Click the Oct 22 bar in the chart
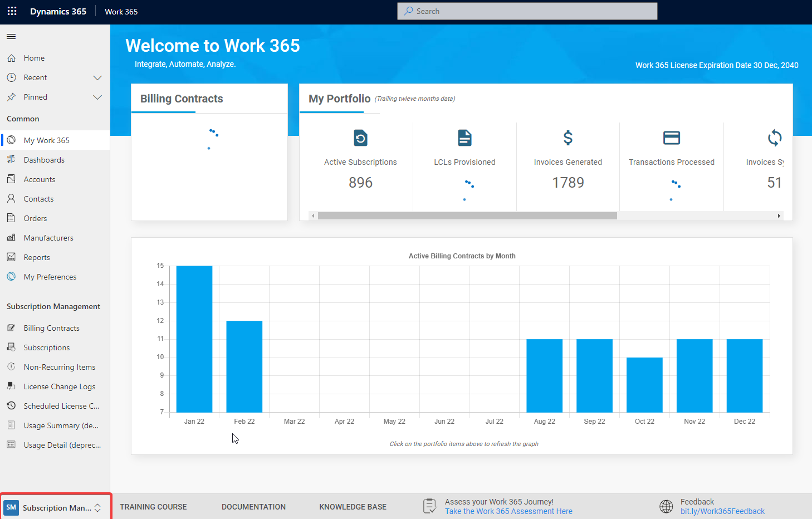 click(644, 385)
